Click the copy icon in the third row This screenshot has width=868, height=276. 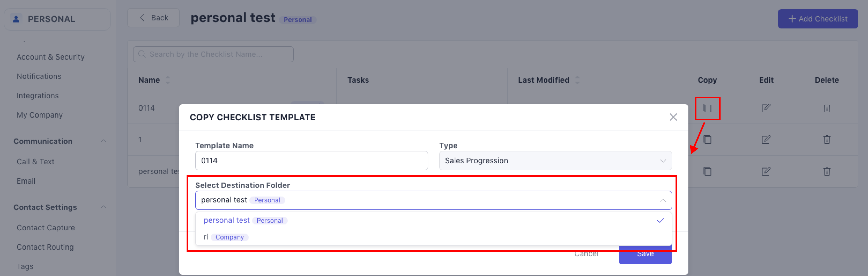click(707, 171)
